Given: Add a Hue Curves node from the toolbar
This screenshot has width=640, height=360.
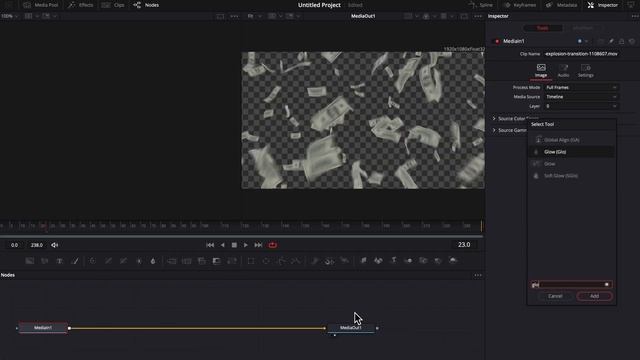Looking at the screenshot, I should tap(123, 261).
